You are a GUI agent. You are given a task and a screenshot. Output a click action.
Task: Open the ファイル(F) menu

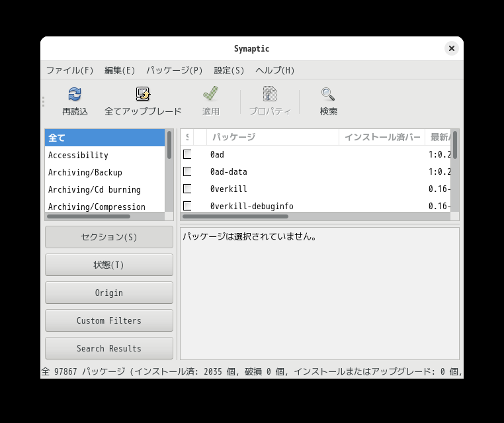click(x=69, y=70)
